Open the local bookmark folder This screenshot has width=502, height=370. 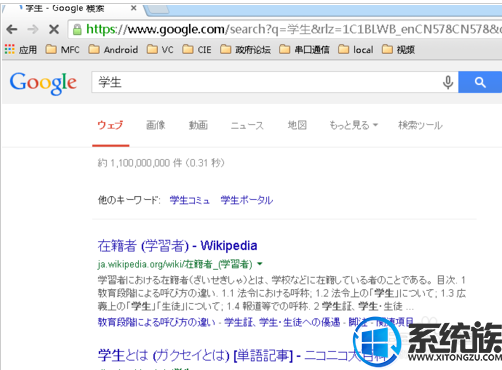356,50
